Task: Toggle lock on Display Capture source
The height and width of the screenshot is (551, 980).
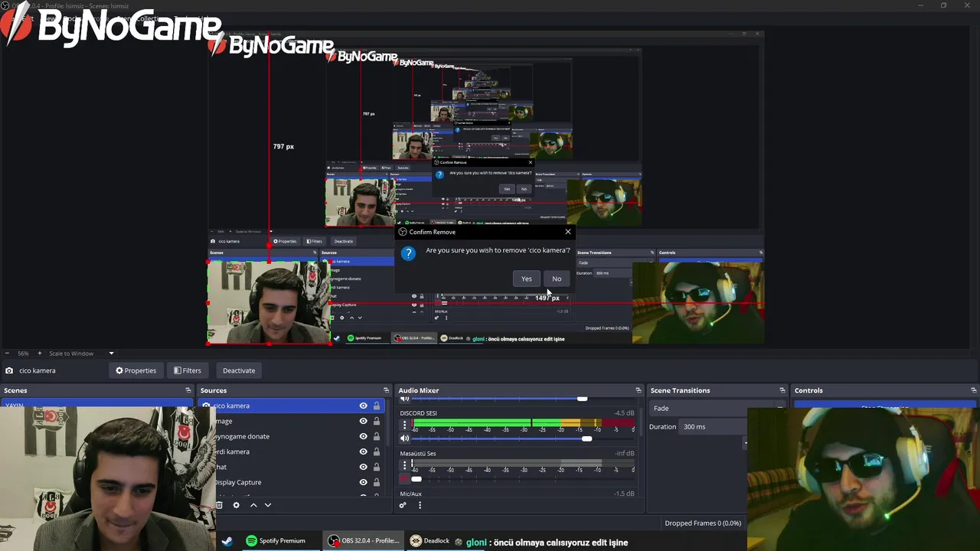Action: [376, 482]
